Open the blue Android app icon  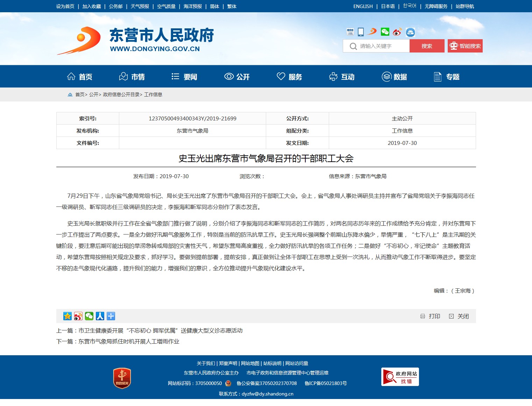[410, 33]
